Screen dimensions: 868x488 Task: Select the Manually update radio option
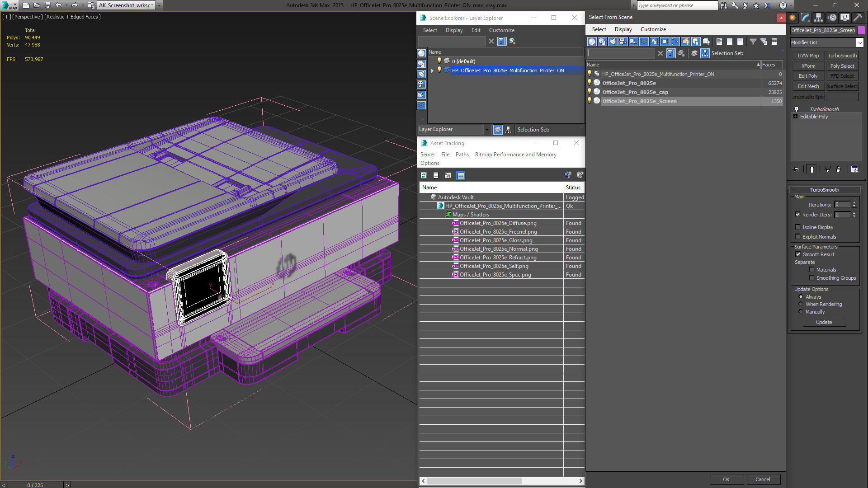pyautogui.click(x=801, y=312)
